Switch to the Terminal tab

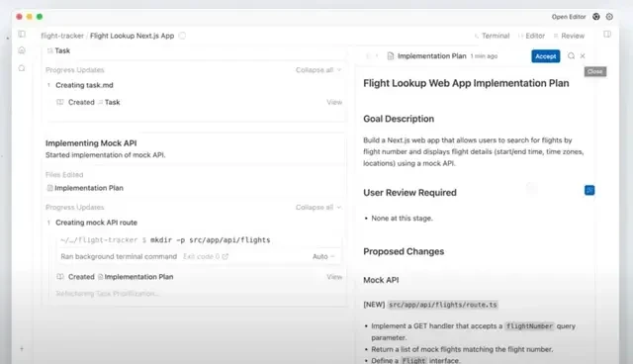[x=492, y=36]
